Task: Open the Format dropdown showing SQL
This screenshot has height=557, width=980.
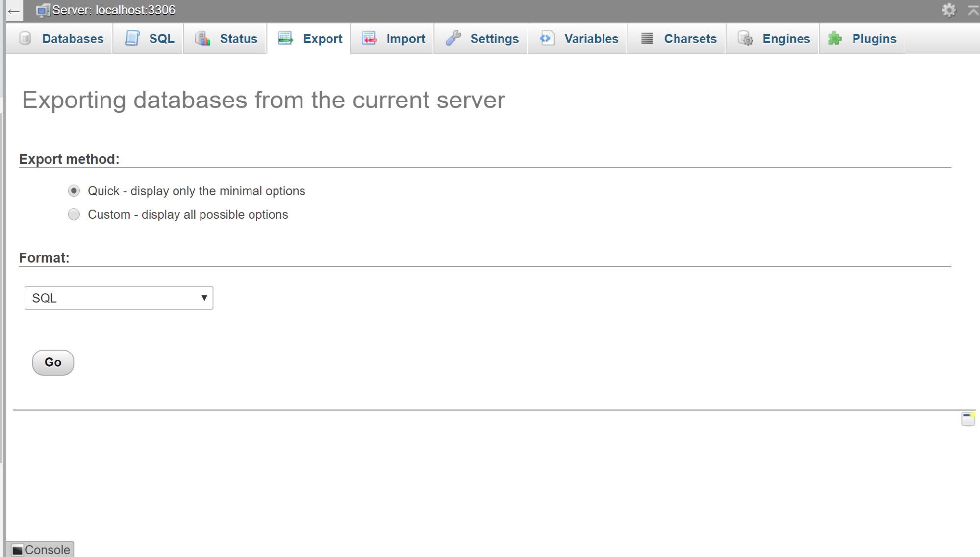Action: tap(119, 298)
